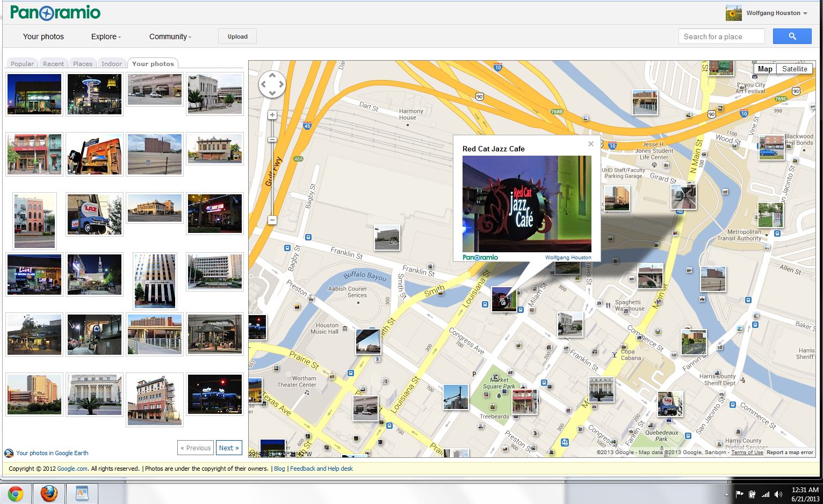Open the Google.com footer link
The height and width of the screenshot is (504, 823).
tap(72, 469)
